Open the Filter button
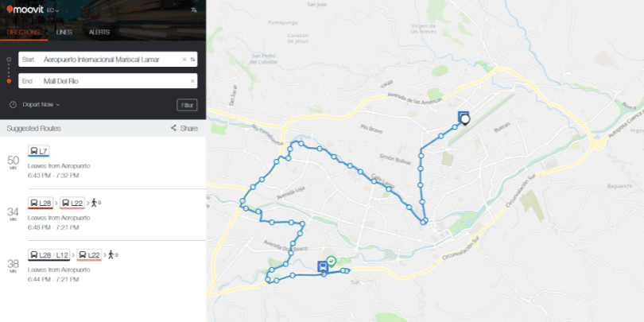 point(187,105)
